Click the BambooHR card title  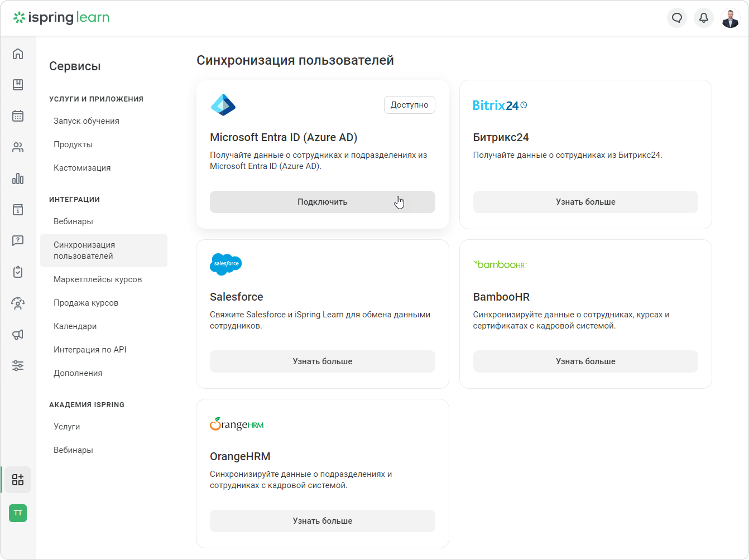501,297
